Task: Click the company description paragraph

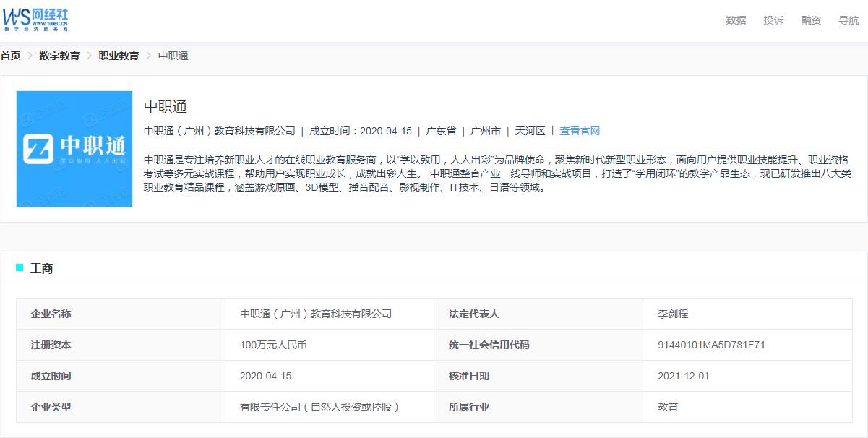Action: click(498, 173)
